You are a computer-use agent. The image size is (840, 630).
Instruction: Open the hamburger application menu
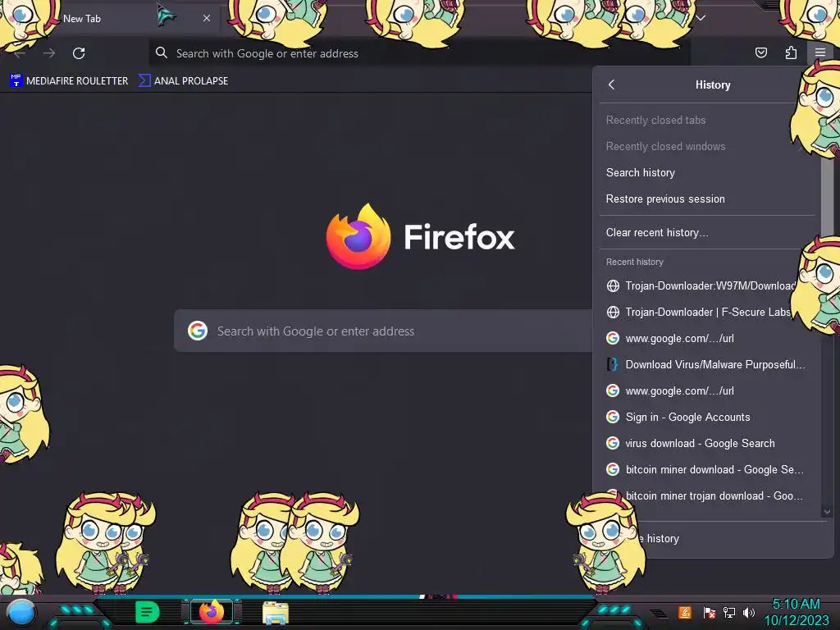tap(819, 52)
